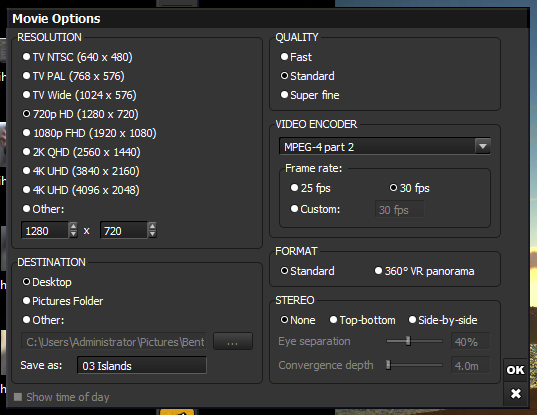Choose 25 fps frame rate
Screen dimensions: 537x415
(311, 188)
